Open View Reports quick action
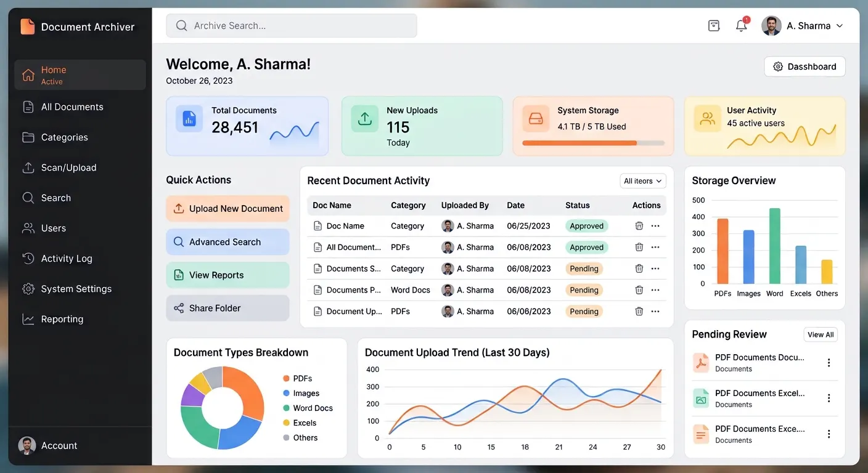This screenshot has width=868, height=473. click(x=227, y=275)
